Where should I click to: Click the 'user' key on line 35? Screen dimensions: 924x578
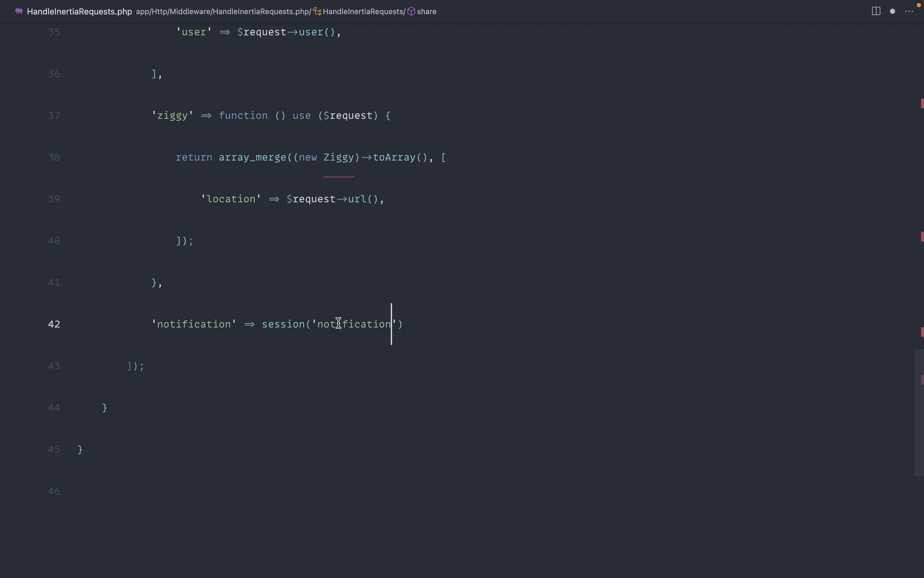pos(194,32)
